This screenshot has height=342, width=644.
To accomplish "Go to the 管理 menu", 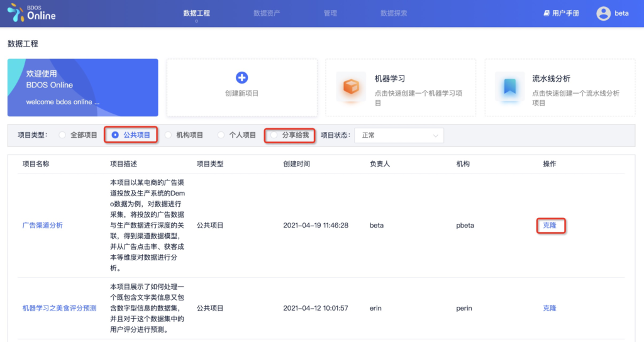I will click(330, 13).
